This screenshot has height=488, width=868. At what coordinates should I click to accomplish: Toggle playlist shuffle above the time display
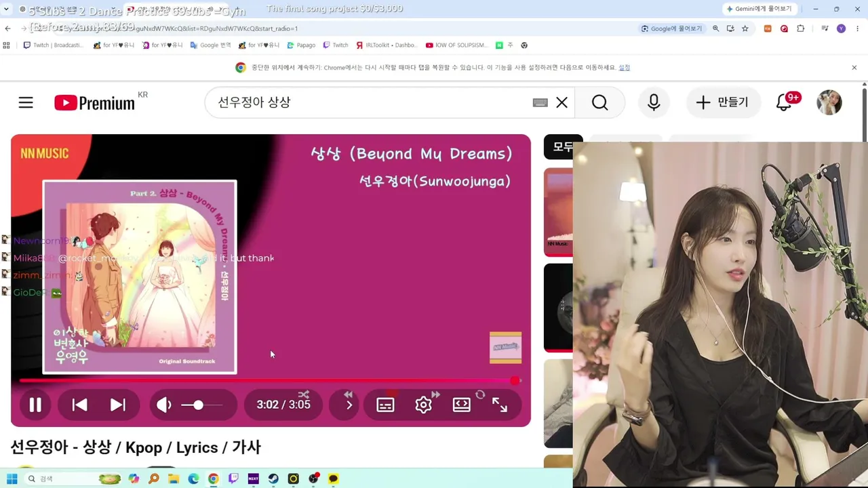point(303,394)
